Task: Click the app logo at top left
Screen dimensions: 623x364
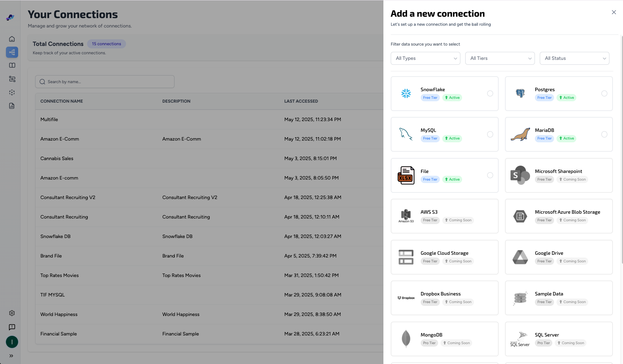Action: pyautogui.click(x=10, y=17)
